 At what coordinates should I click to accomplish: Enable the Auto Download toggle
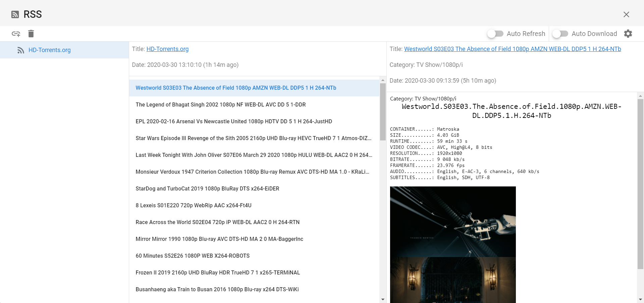coord(560,34)
